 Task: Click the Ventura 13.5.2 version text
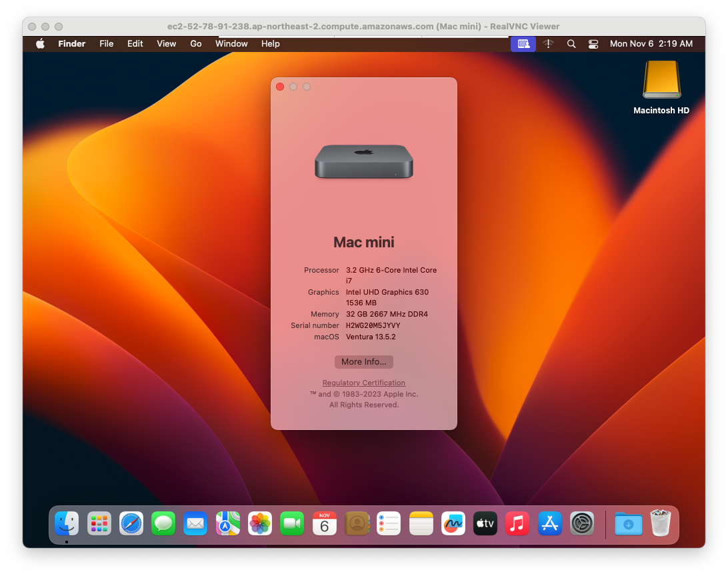[371, 337]
